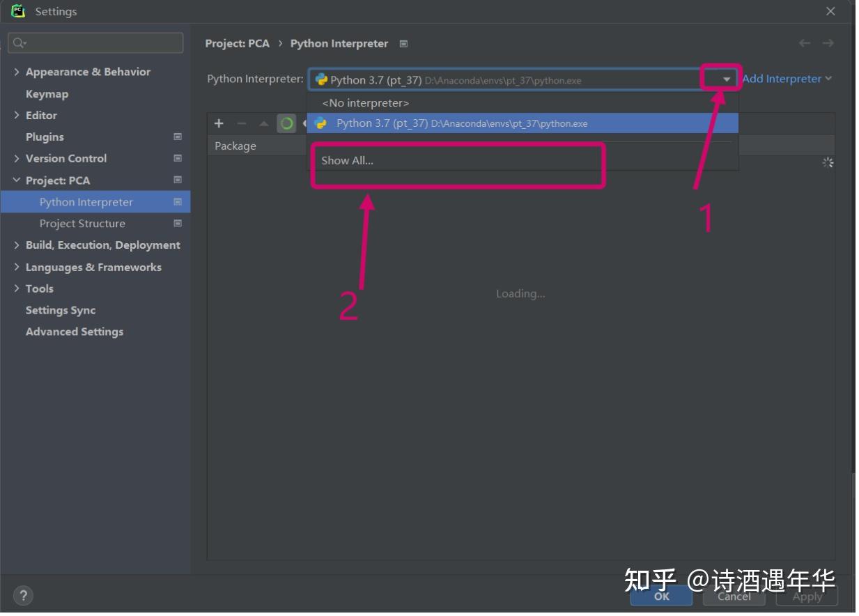Expand the Editor section

point(17,115)
